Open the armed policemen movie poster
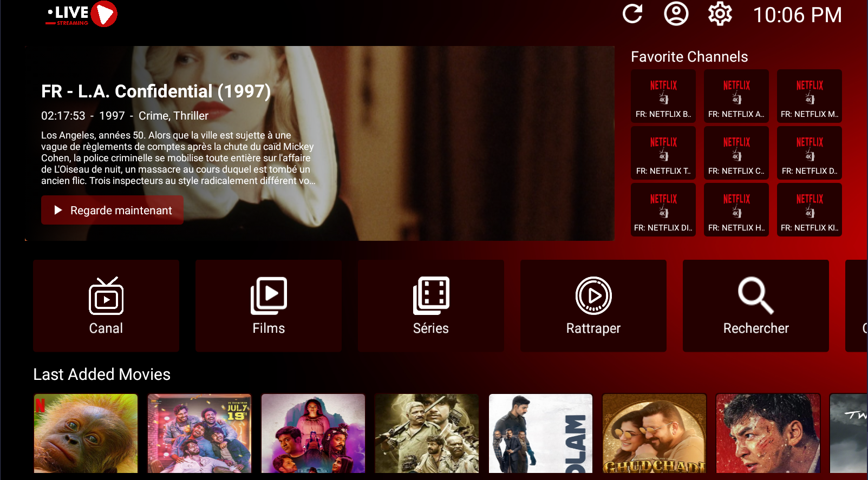Image resolution: width=868 pixels, height=480 pixels. pos(427,433)
